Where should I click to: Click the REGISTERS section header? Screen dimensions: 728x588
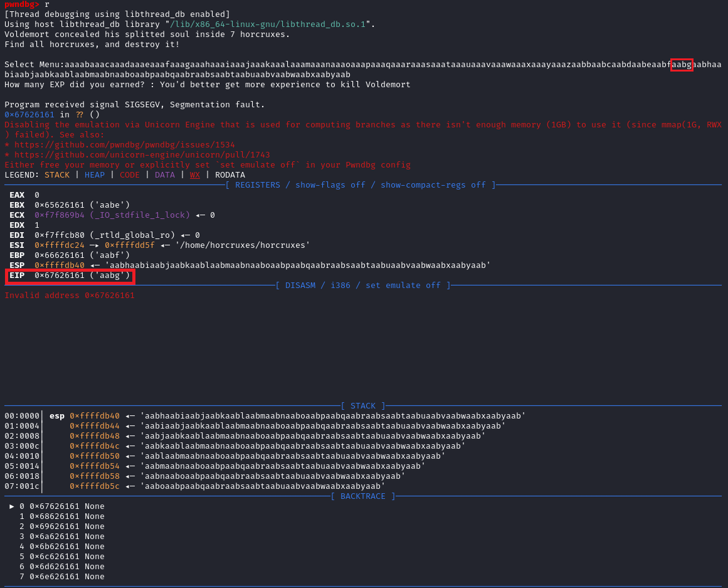[361, 185]
